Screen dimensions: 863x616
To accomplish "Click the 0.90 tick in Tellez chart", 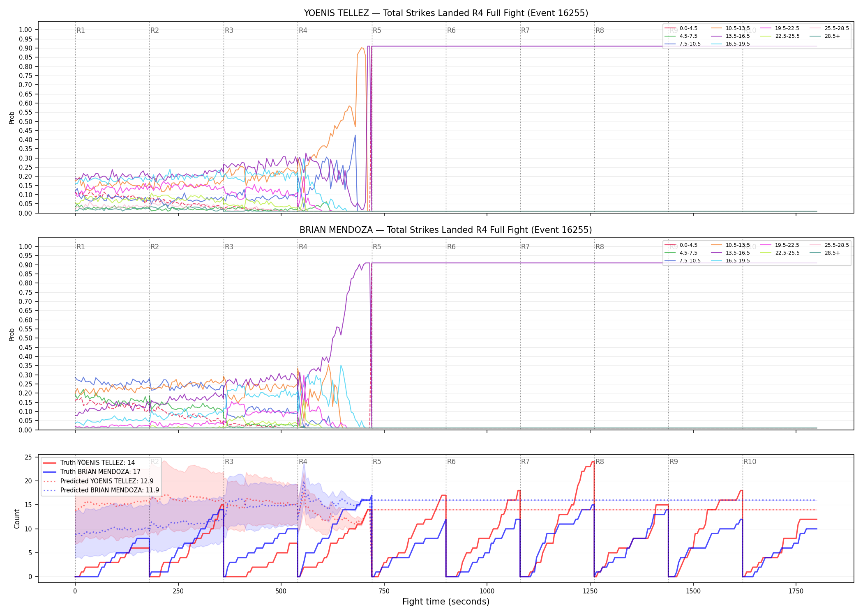I will click(x=25, y=48).
